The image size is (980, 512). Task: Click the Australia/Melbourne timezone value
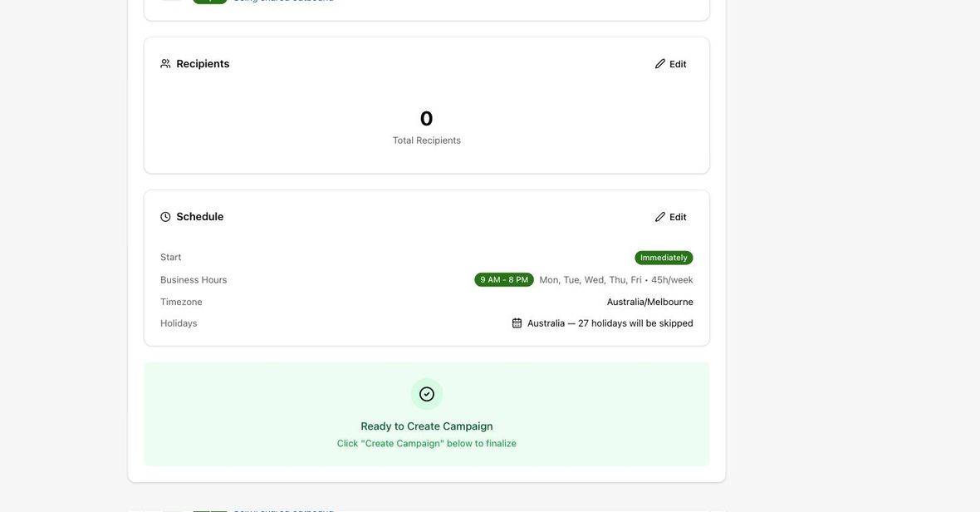pyautogui.click(x=650, y=302)
